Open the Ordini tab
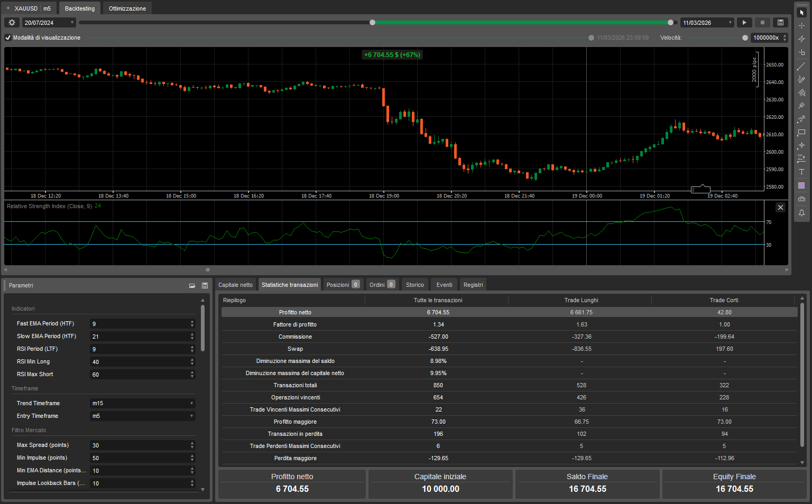The width and height of the screenshot is (812, 504). [382, 285]
